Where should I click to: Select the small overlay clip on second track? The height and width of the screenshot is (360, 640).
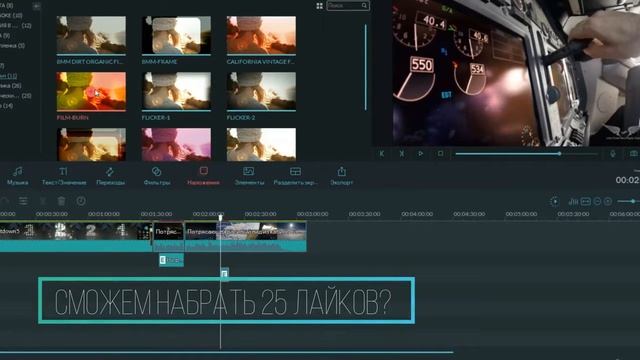(171, 260)
